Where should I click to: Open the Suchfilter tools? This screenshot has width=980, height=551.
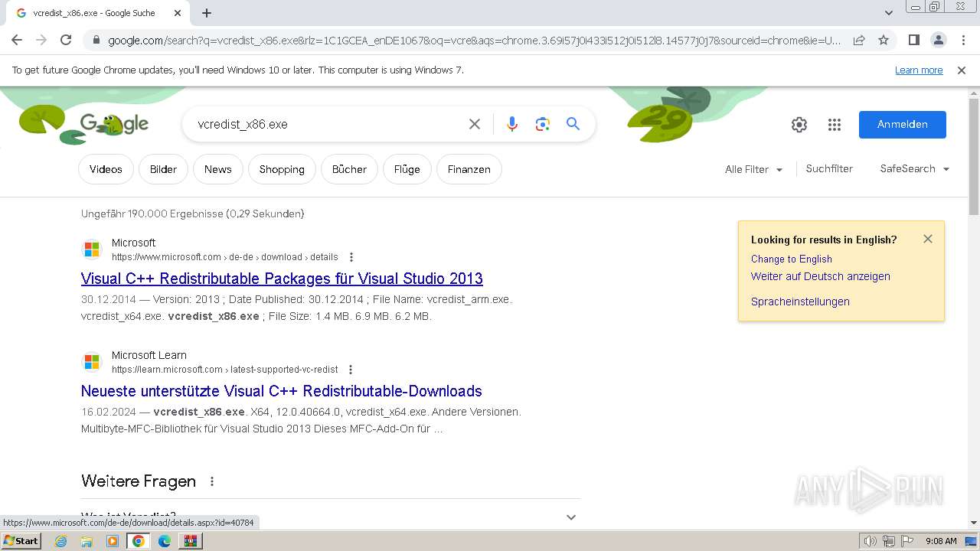(829, 168)
